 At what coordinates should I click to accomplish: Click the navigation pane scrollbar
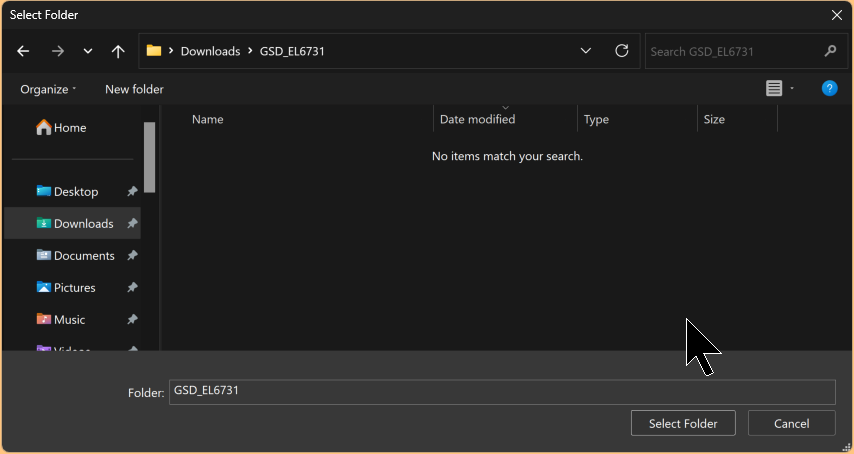tap(150, 157)
